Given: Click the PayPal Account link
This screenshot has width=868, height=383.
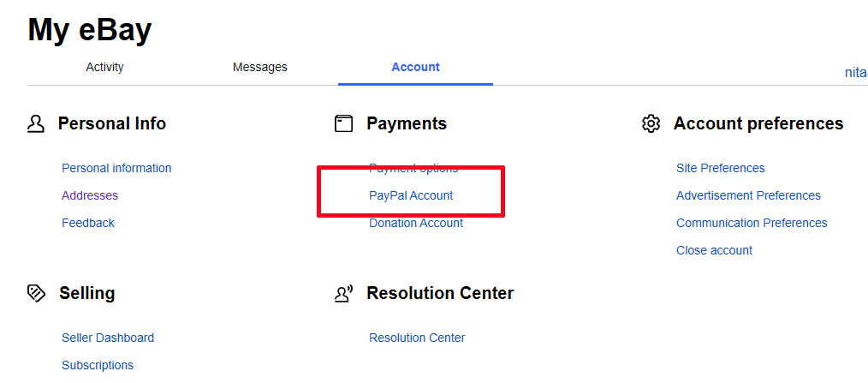Looking at the screenshot, I should [x=411, y=195].
